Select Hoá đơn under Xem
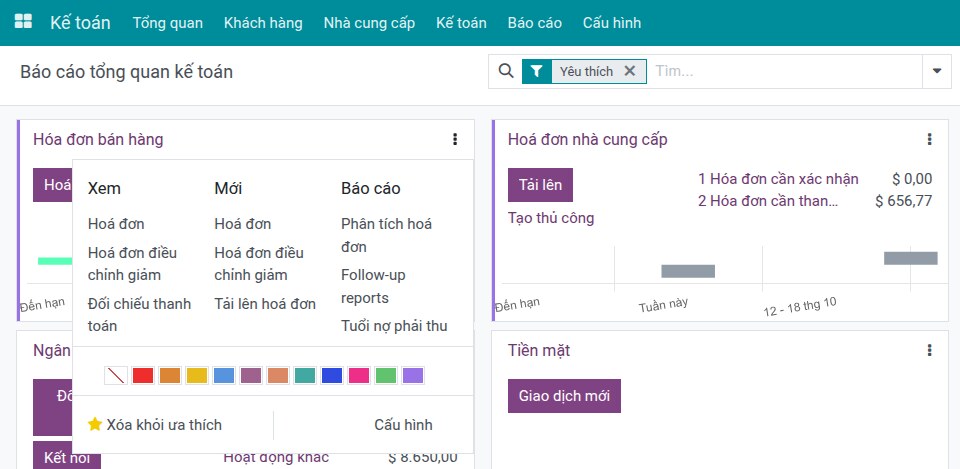Image resolution: width=960 pixels, height=469 pixels. [x=116, y=224]
